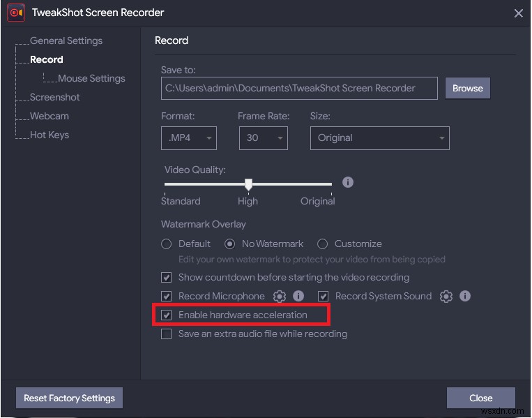
Task: Show info for Record Microphone
Action: coord(298,296)
